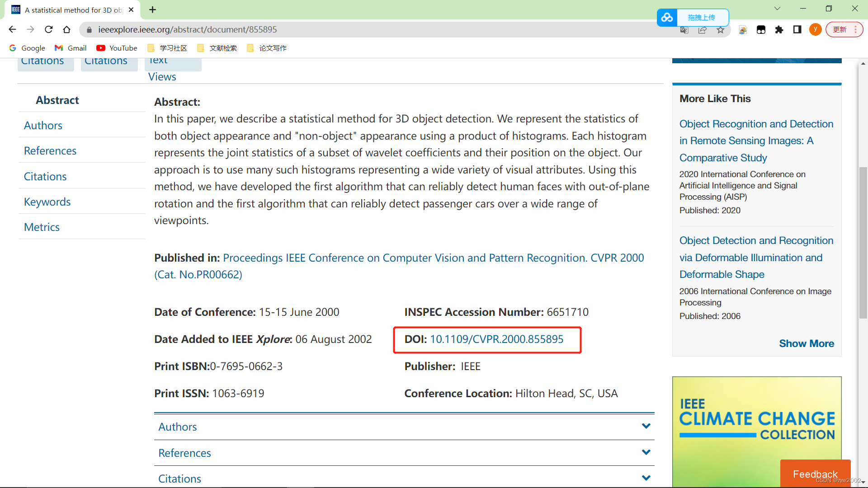Open the cloud upload extension icon
This screenshot has width=868, height=488.
667,18
